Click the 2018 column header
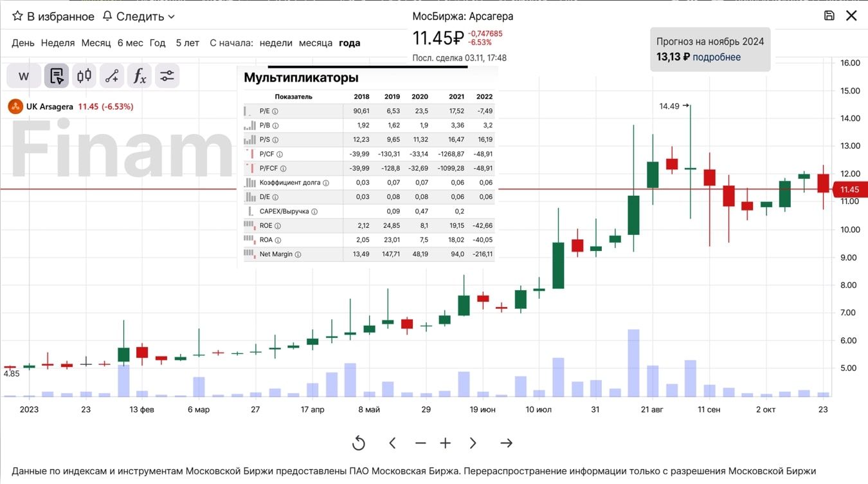This screenshot has width=868, height=484. pos(362,97)
